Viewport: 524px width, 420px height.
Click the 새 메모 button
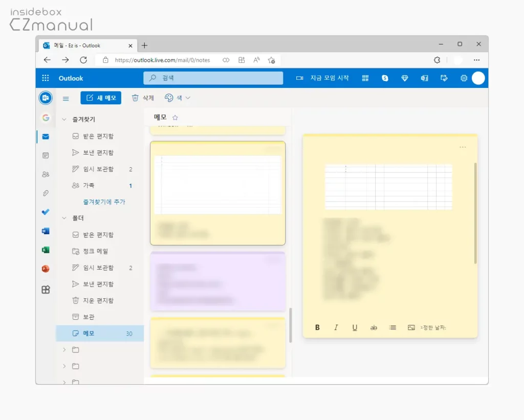(x=101, y=98)
